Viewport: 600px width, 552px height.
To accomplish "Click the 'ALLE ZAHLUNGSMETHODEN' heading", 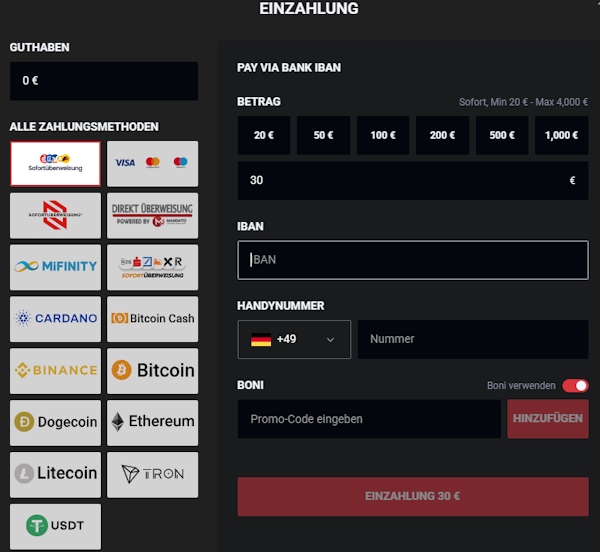I will click(x=84, y=127).
